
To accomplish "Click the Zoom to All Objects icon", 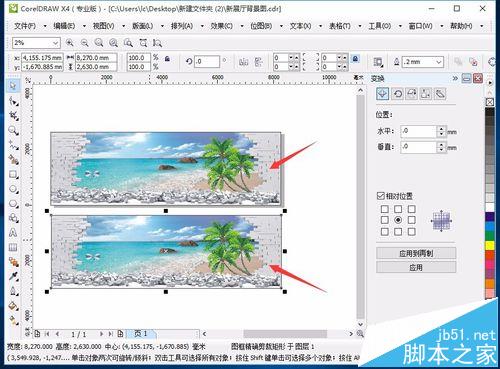I will pyautogui.click(x=114, y=43).
